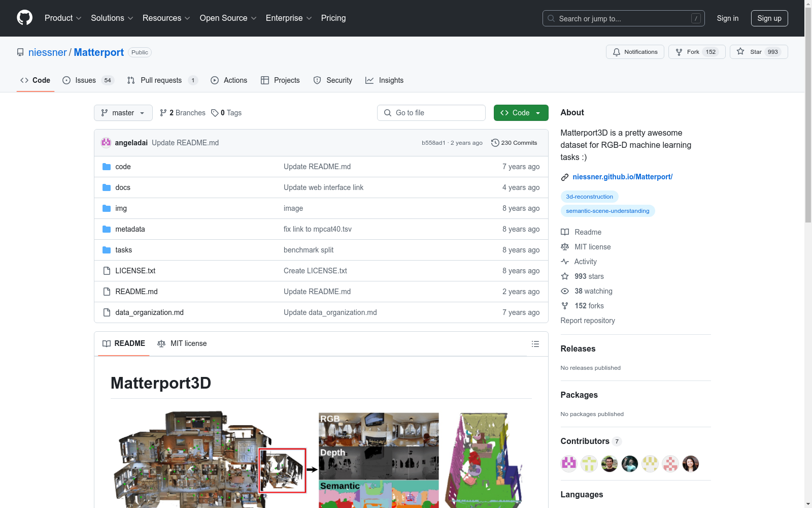Viewport: 812px width, 508px height.
Task: Expand the Open Source menu
Action: pyautogui.click(x=228, y=18)
